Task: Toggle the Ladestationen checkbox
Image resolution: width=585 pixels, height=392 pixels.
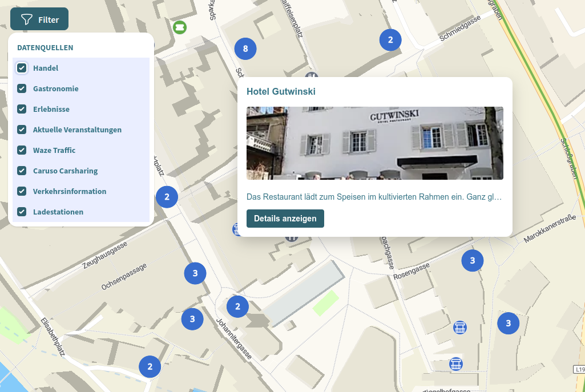Action: 22,212
